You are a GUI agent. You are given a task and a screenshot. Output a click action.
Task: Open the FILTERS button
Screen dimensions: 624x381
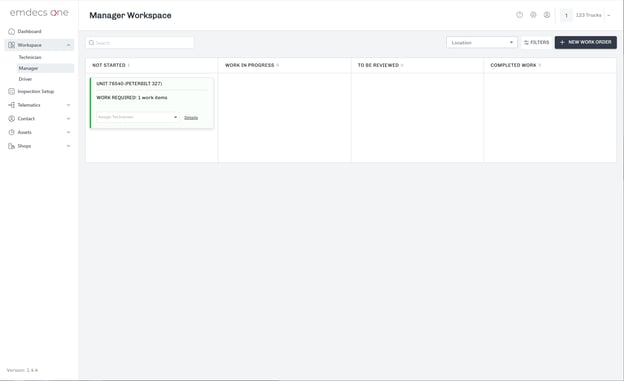coord(536,43)
